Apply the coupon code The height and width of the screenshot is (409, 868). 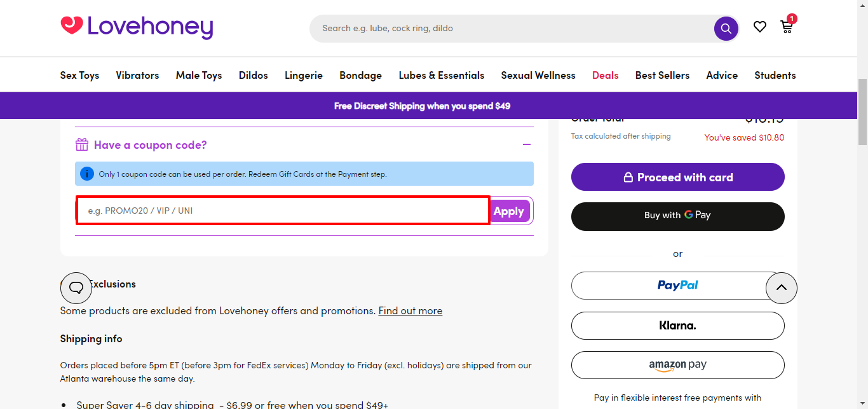click(509, 211)
